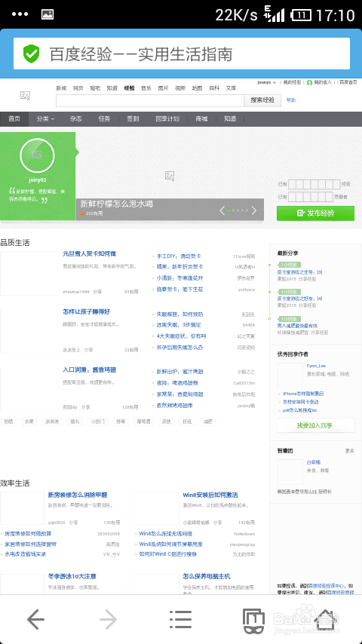The width and height of the screenshot is (362, 644).
Task: Open article 怎么保养电脑主机
Action: pyautogui.click(x=207, y=576)
